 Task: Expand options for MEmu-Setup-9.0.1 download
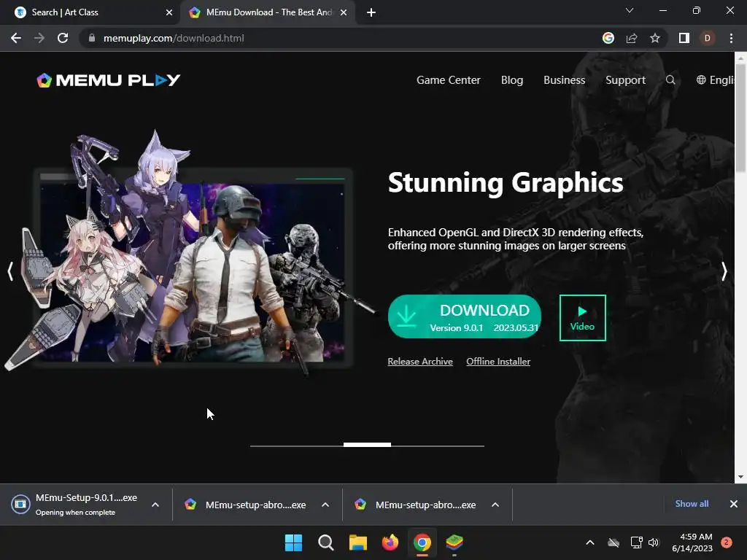(155, 505)
